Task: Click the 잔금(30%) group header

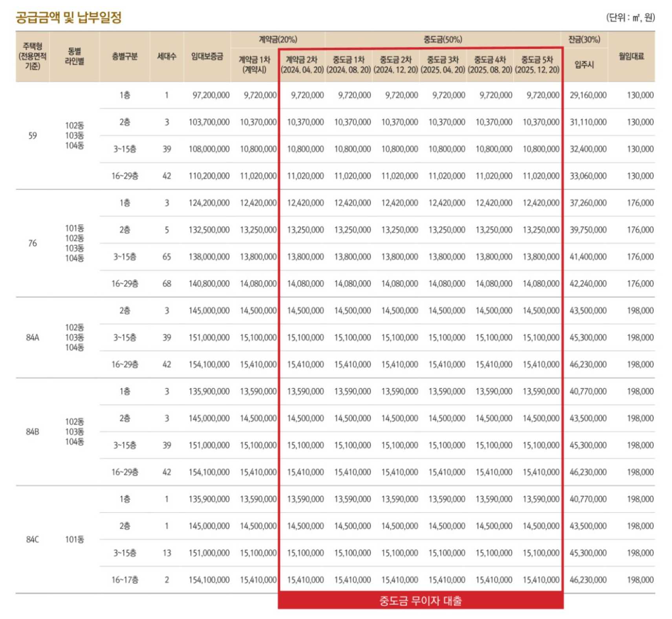Action: [584, 40]
